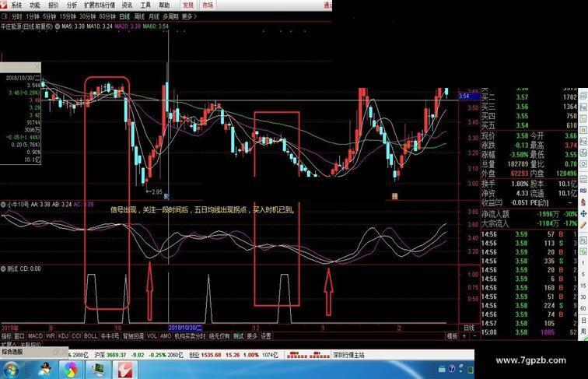Apply the KDJ indicator
The image size is (588, 379).
coord(63,336)
